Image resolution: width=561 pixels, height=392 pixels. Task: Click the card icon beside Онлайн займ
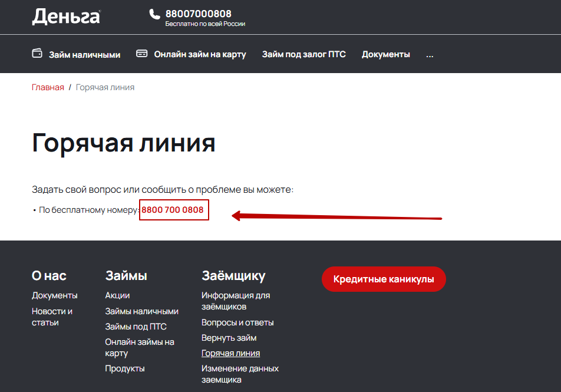141,54
